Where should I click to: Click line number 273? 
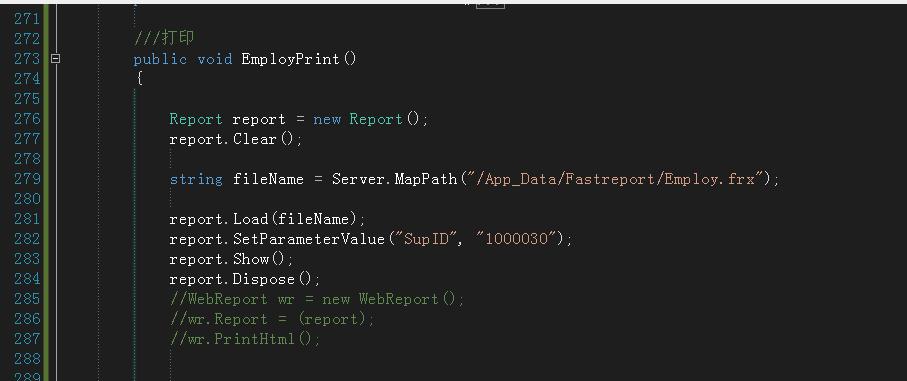27,58
